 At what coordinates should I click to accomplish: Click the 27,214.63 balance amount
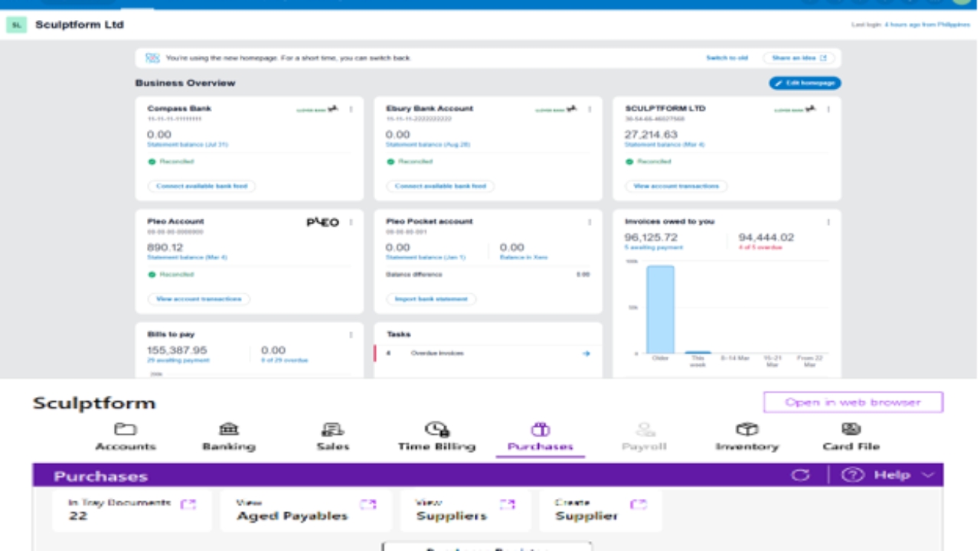tap(651, 135)
